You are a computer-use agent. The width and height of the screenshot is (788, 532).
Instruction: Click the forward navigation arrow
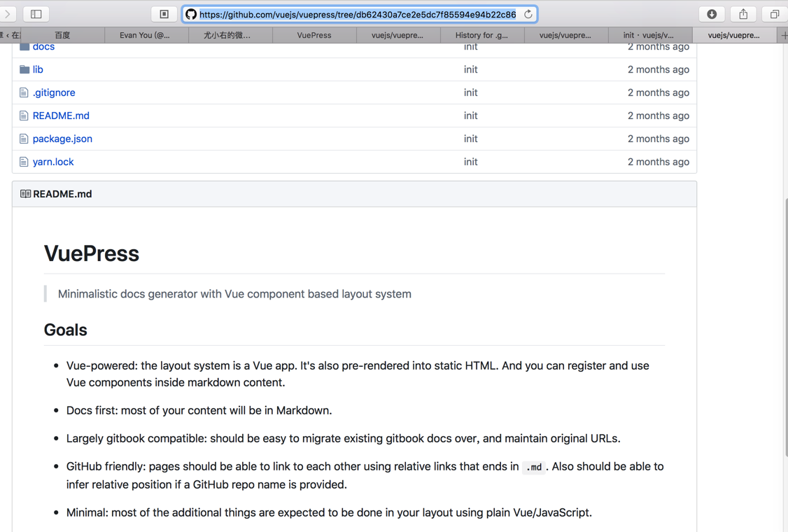pyautogui.click(x=8, y=14)
